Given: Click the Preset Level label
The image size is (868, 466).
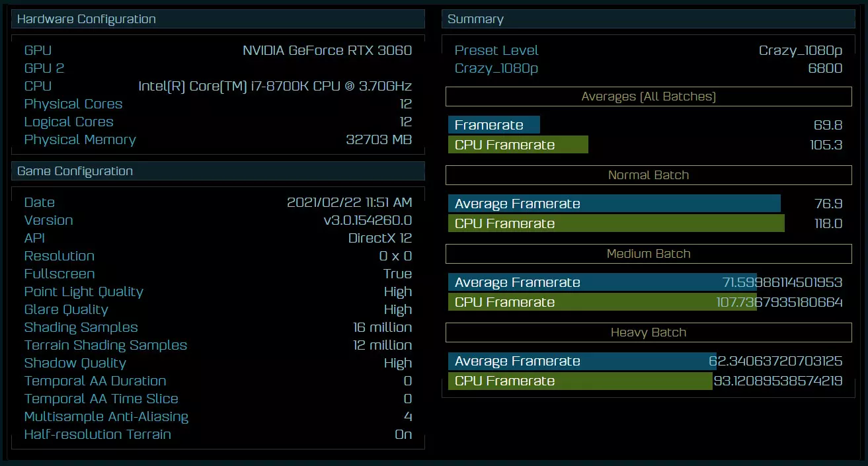Looking at the screenshot, I should (x=496, y=51).
